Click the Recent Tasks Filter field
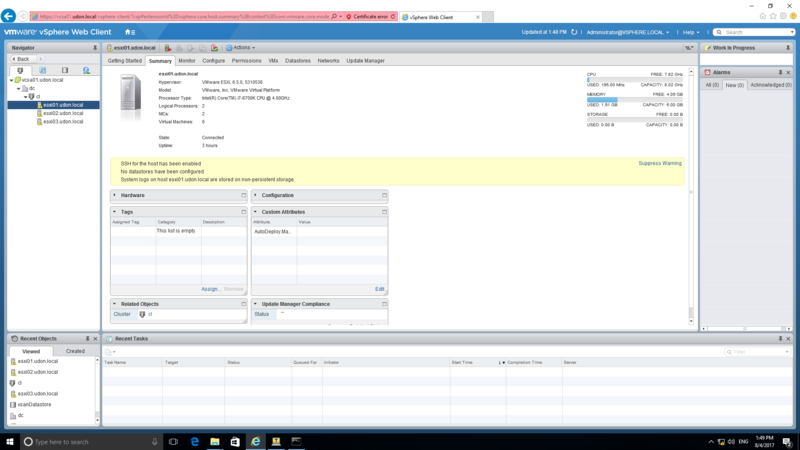800x450 pixels. tap(758, 352)
